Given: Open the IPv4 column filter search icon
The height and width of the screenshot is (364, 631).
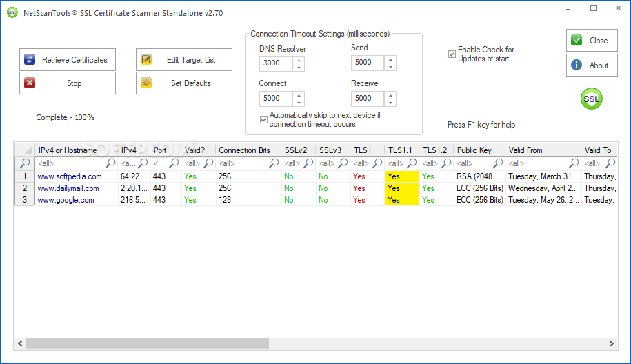Looking at the screenshot, I should (x=143, y=163).
